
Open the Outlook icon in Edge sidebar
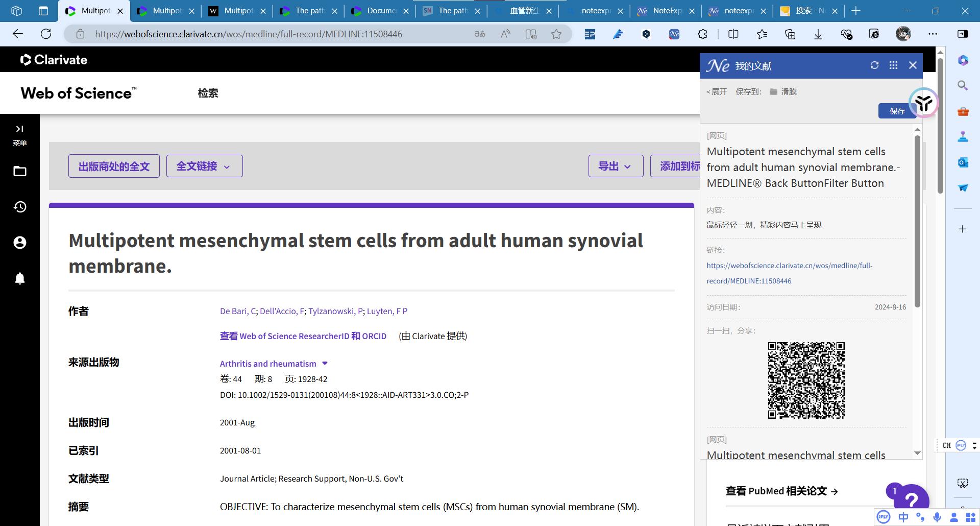pos(963,162)
